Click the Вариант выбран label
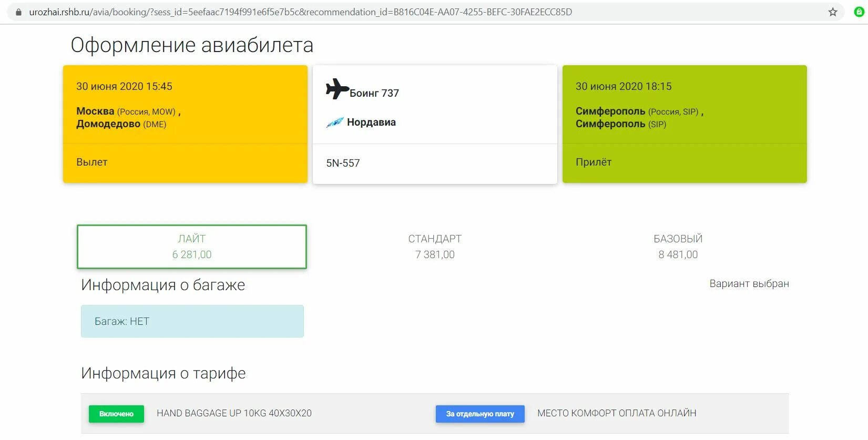 click(749, 284)
